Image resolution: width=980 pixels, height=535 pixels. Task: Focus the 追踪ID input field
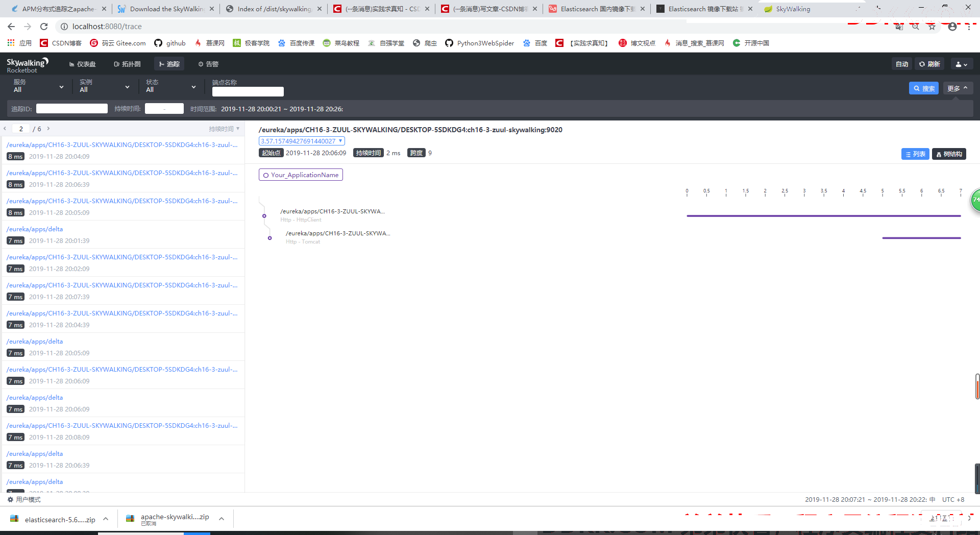tap(72, 109)
